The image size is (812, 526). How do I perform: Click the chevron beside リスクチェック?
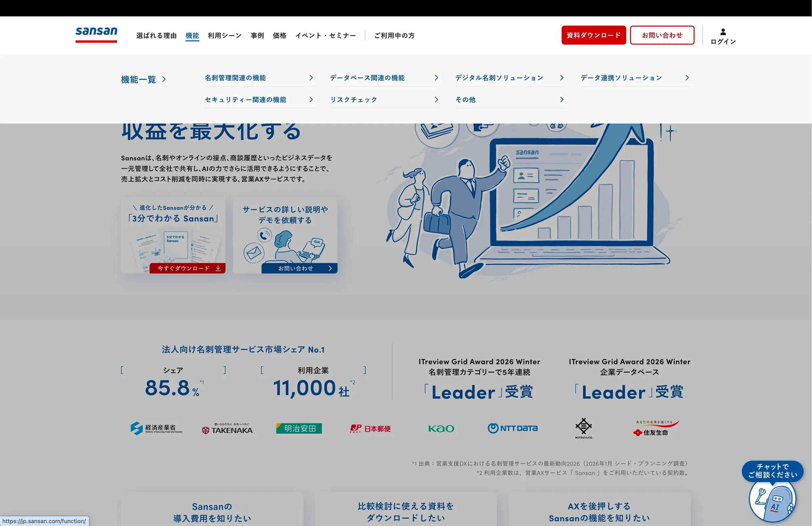(436, 100)
